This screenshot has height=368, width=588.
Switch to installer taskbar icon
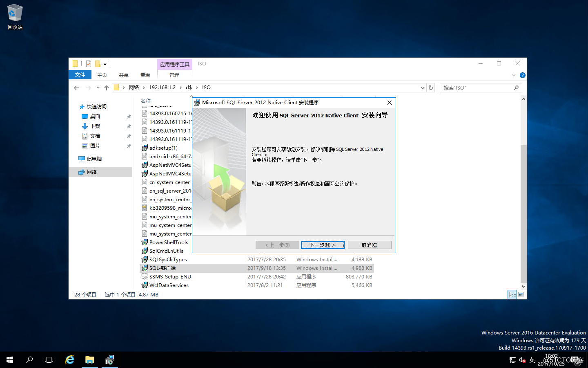pos(109,360)
